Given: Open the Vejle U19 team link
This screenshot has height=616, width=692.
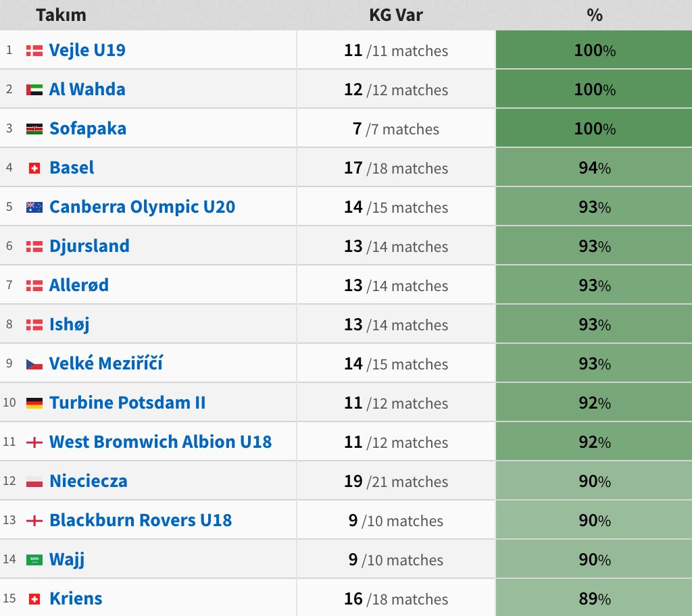Looking at the screenshot, I should 87,50.
